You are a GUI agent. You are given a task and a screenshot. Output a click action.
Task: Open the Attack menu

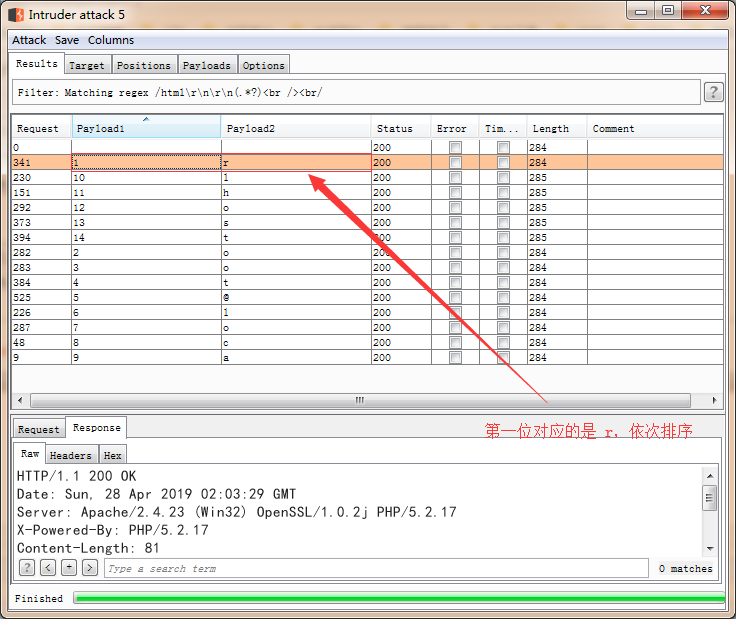[29, 40]
